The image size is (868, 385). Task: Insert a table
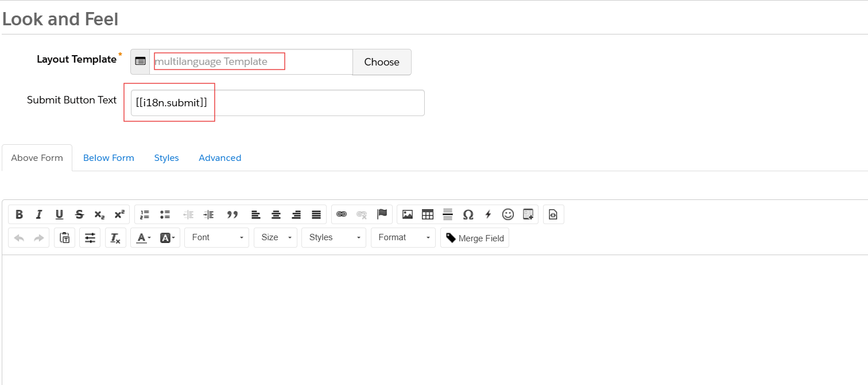[x=428, y=214]
